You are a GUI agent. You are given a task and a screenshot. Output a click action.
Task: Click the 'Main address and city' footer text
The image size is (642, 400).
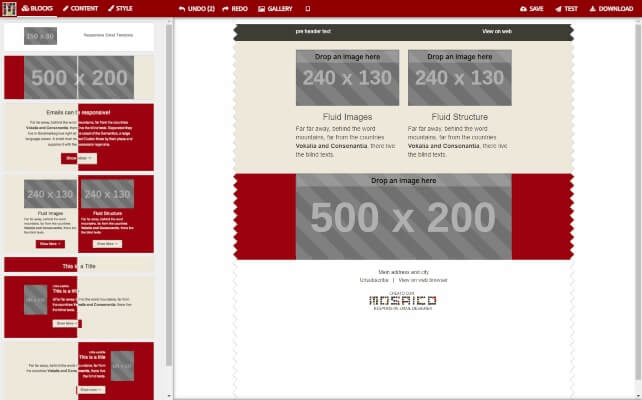coord(404,272)
